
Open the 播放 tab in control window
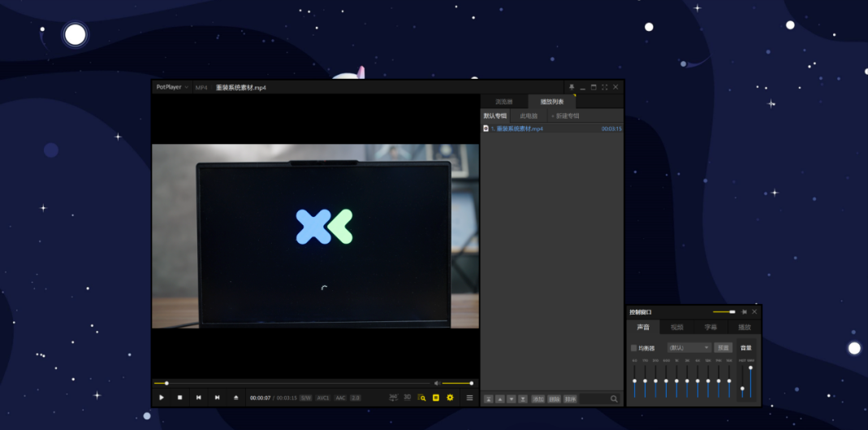click(x=745, y=327)
